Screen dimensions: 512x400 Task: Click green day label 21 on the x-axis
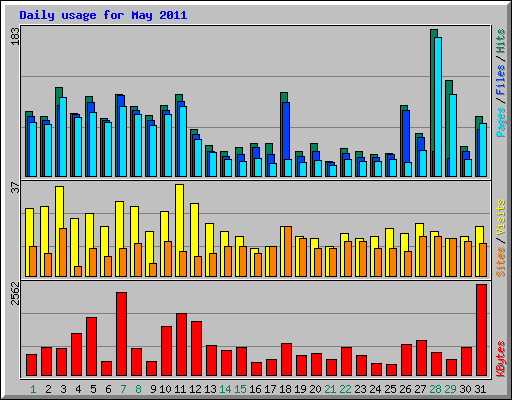[x=330, y=389]
